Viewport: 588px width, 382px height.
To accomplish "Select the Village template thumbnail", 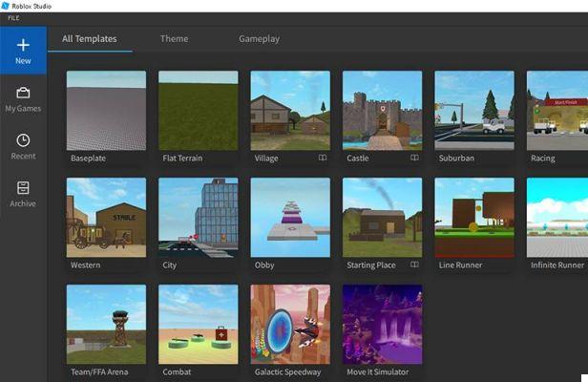I will 290,111.
